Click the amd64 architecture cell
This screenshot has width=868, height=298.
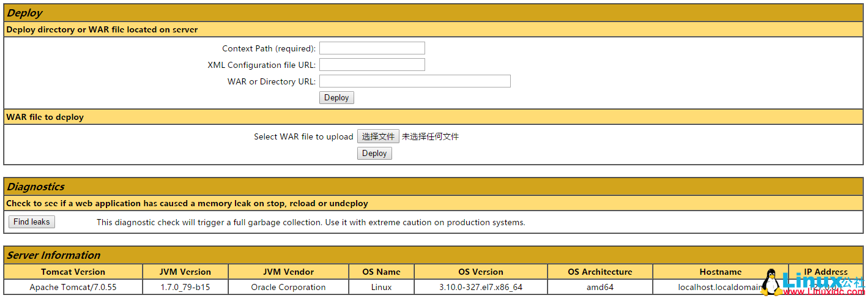[x=599, y=287]
